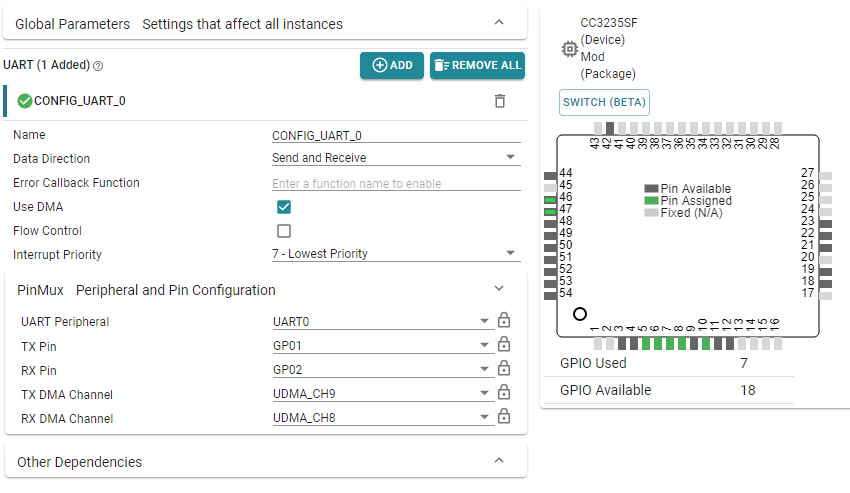The image size is (850, 493).
Task: Toggle lock icon for TX Pin
Action: click(x=504, y=345)
